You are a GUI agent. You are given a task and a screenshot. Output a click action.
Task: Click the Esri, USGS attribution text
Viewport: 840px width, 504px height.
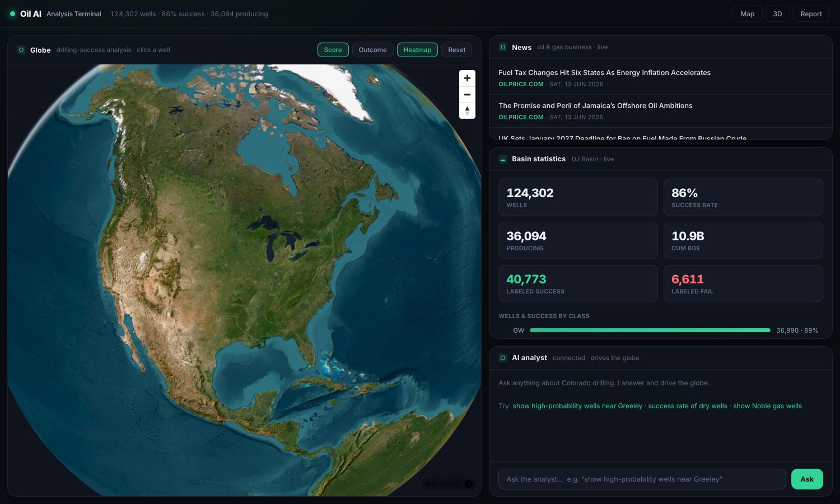point(443,484)
